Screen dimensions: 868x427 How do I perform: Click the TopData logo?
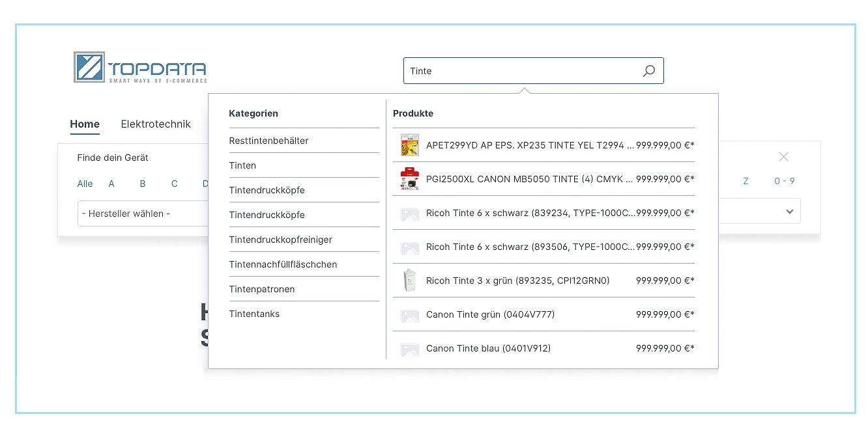tap(140, 67)
